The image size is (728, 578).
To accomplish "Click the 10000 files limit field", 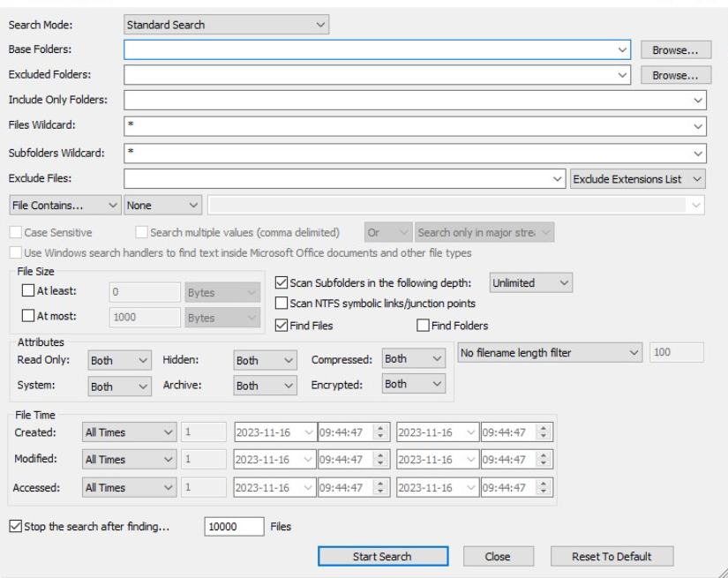I will click(234, 527).
